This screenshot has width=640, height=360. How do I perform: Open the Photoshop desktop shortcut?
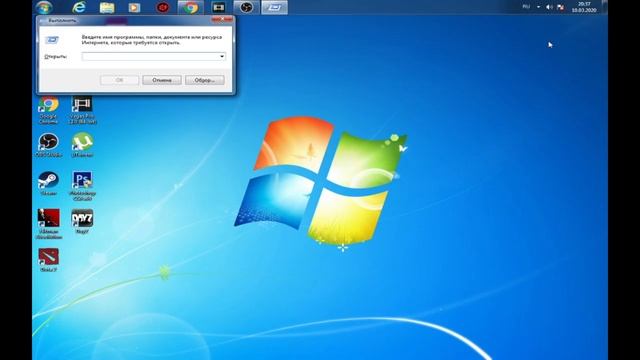point(82,186)
